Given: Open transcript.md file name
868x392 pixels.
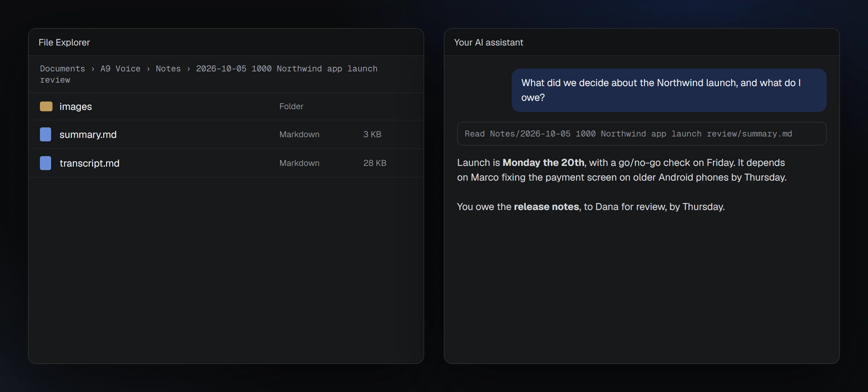Looking at the screenshot, I should [90, 163].
